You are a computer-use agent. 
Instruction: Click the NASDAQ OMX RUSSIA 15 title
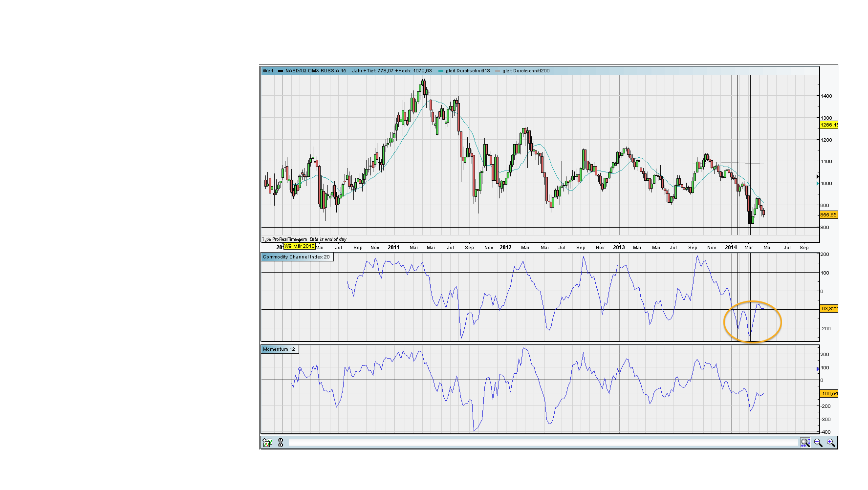tap(316, 71)
